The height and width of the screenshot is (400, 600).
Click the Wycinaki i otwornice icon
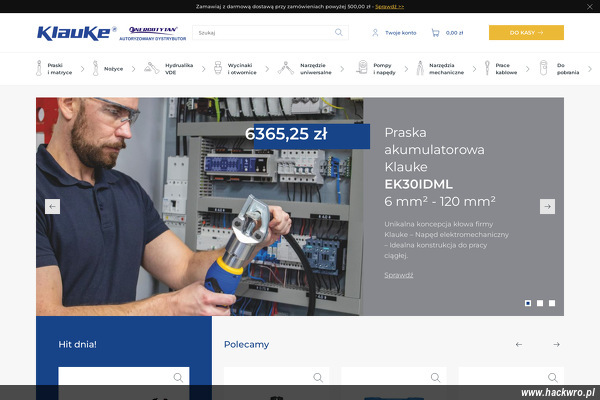(218, 68)
